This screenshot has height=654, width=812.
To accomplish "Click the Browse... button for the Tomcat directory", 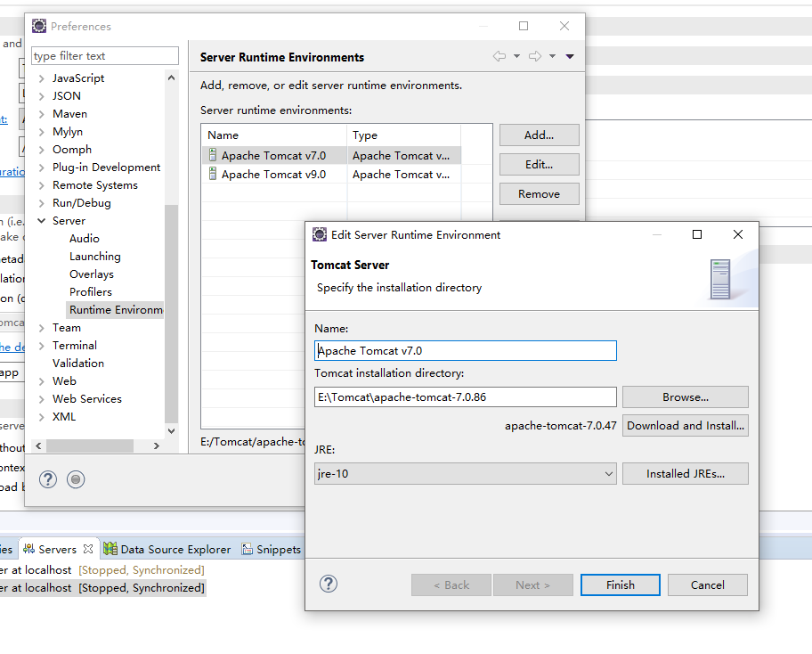I will pyautogui.click(x=685, y=397).
